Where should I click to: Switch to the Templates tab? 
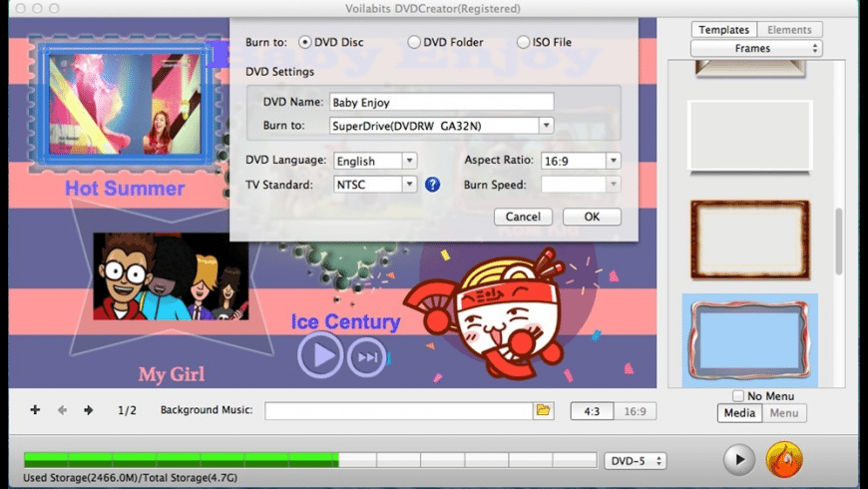click(x=723, y=29)
